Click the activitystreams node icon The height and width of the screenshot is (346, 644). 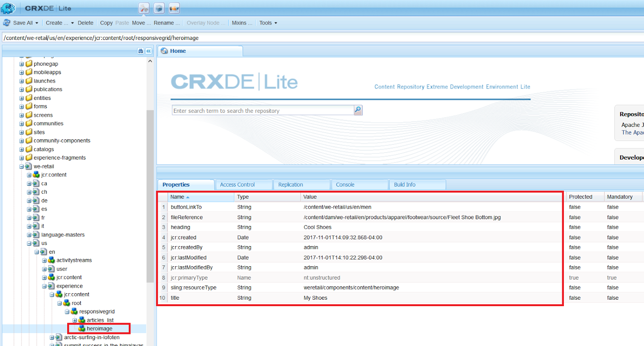pyautogui.click(x=52, y=260)
